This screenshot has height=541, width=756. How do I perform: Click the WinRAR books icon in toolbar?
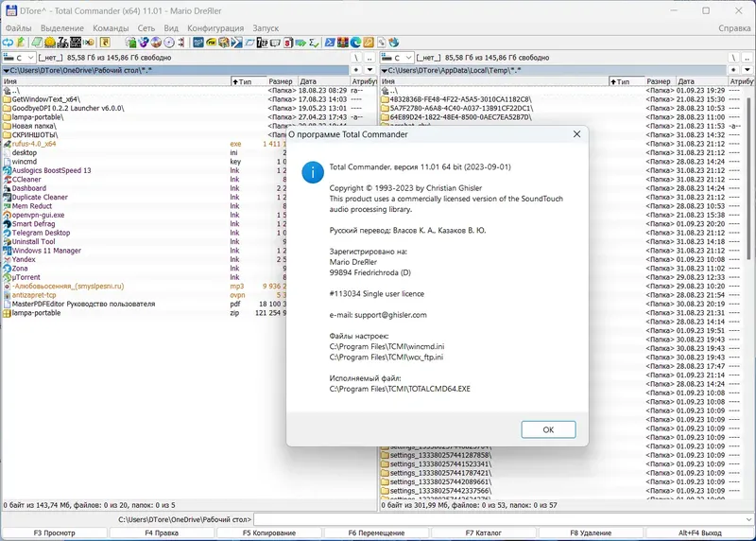[x=343, y=43]
